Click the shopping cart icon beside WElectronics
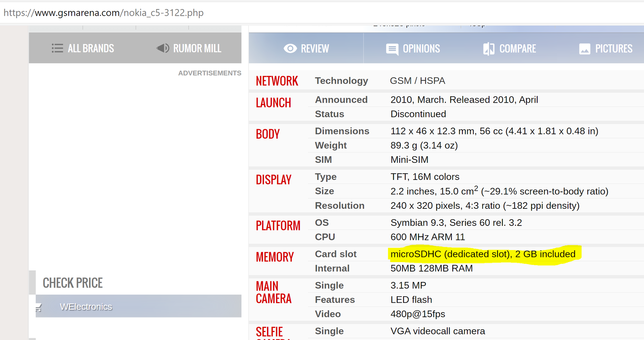The image size is (644, 340). click(39, 307)
